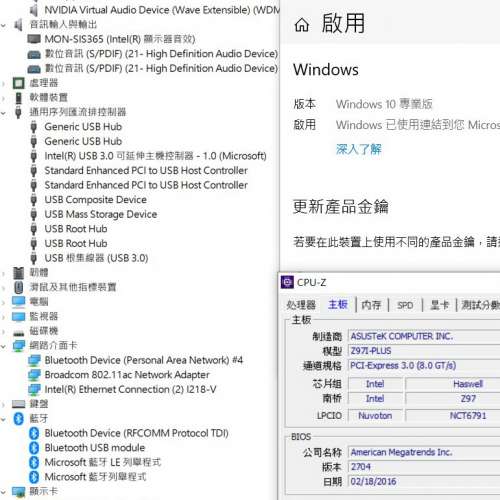Click the 音訊輸入與輸出 speaker icon
This screenshot has height=500, width=500.
tap(18, 25)
